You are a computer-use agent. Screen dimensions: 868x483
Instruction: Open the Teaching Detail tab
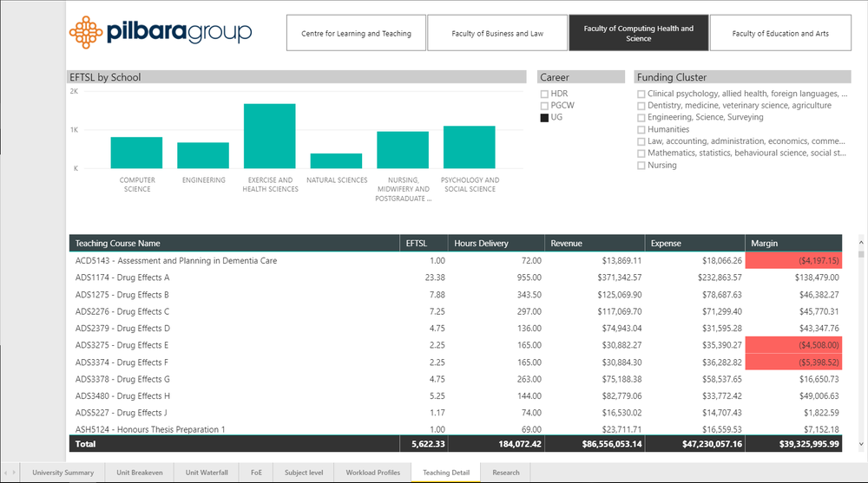coord(446,473)
